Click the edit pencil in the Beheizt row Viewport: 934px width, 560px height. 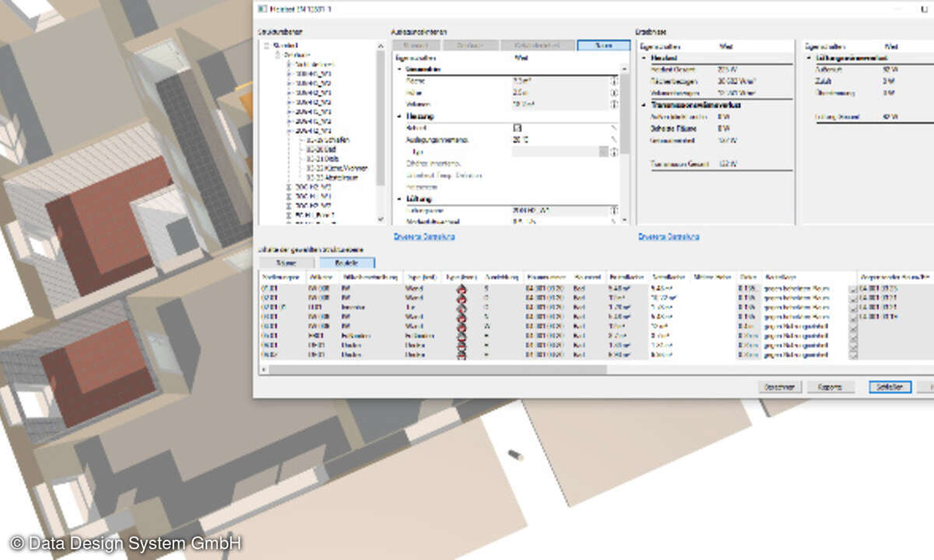coord(614,127)
